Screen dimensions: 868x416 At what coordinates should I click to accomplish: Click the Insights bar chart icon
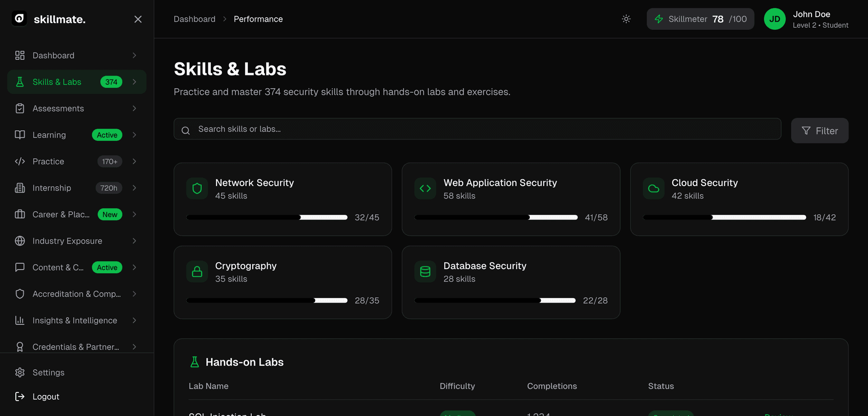tap(20, 320)
